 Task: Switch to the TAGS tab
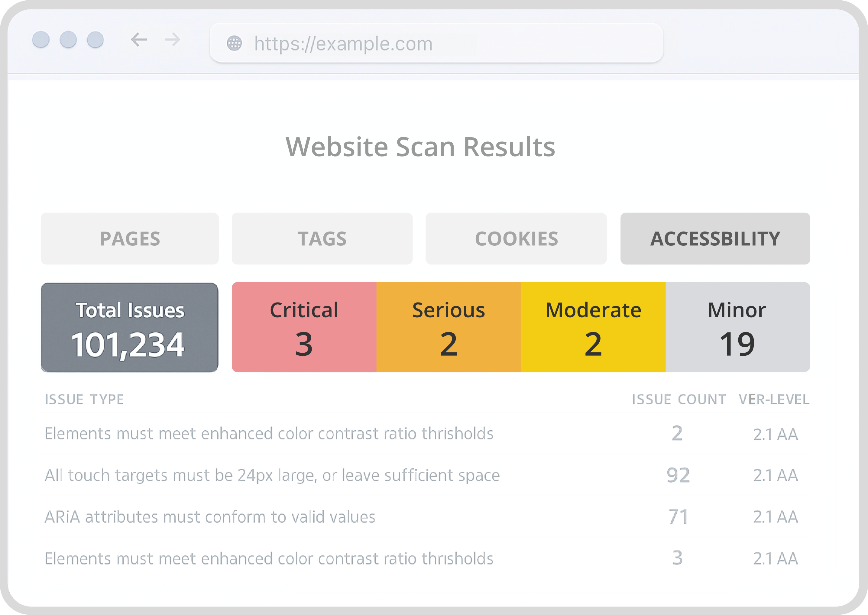(322, 238)
